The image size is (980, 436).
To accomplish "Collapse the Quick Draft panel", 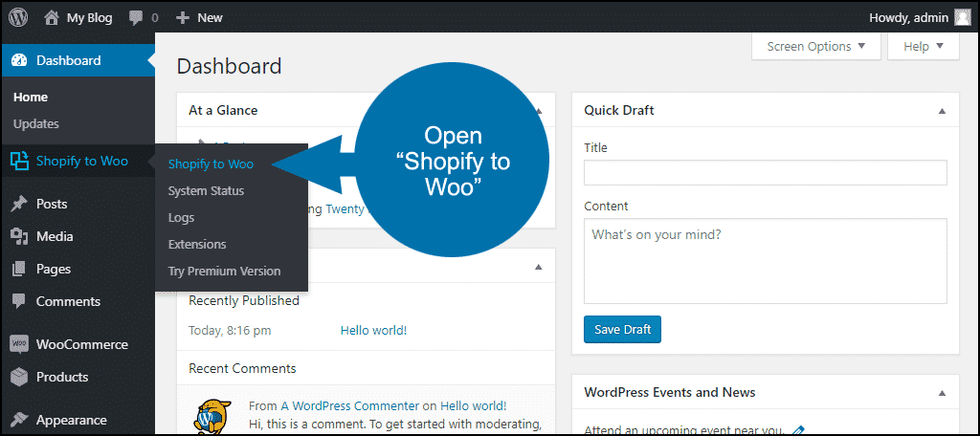I will pyautogui.click(x=942, y=111).
